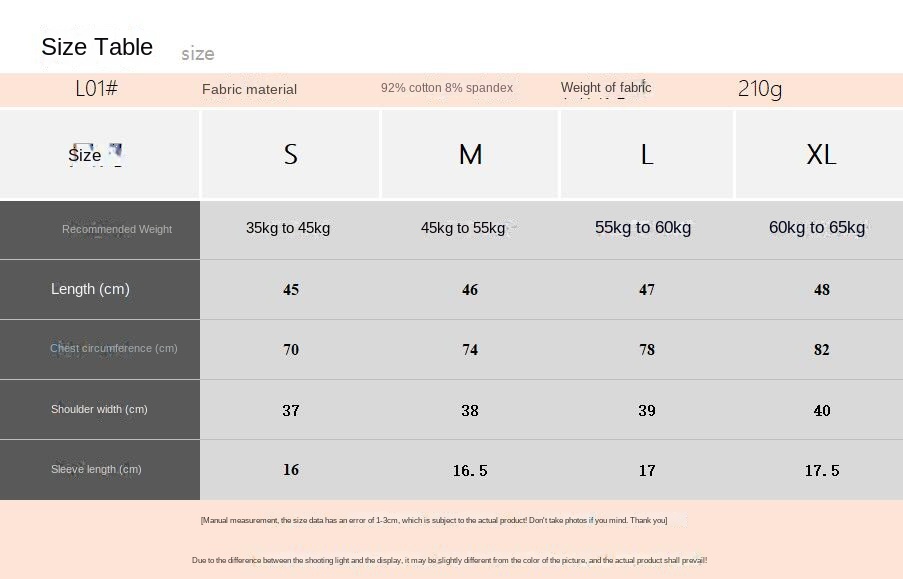Select the M size column header
Screen dimensions: 903x579
click(471, 154)
